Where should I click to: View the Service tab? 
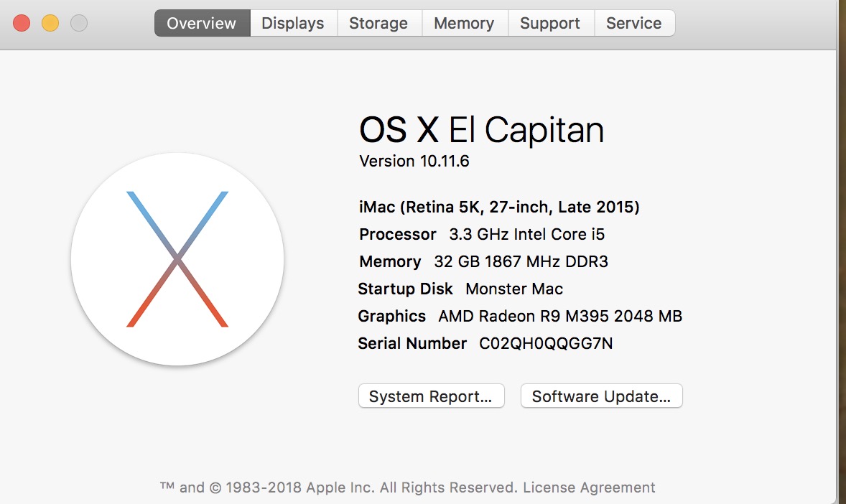tap(633, 23)
